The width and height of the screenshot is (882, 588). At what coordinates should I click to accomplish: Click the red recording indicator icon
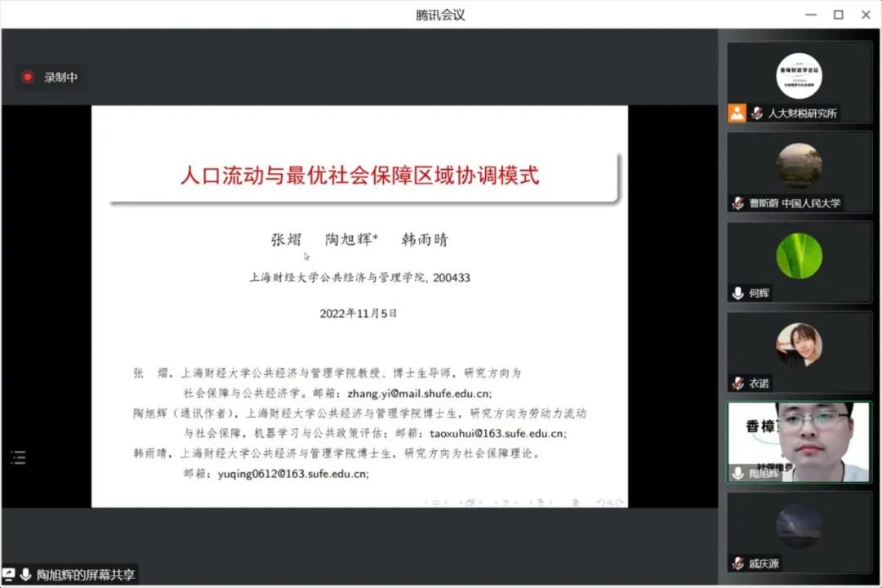pyautogui.click(x=28, y=77)
